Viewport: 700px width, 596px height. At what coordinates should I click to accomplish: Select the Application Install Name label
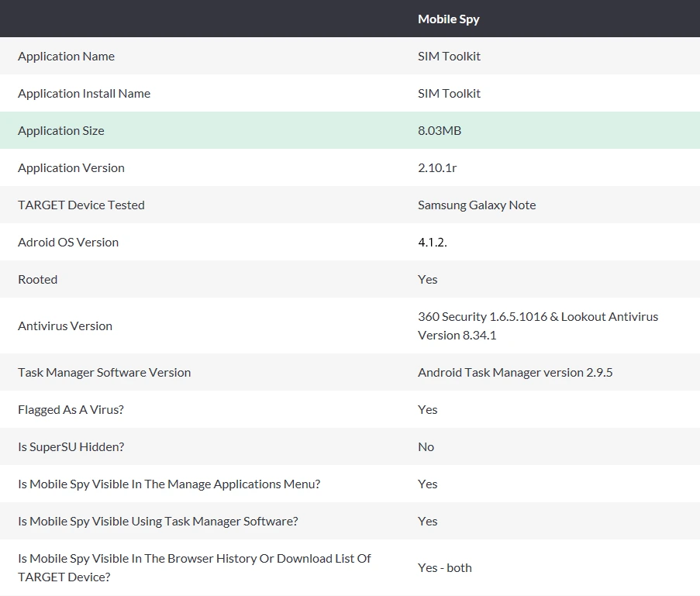click(x=84, y=93)
